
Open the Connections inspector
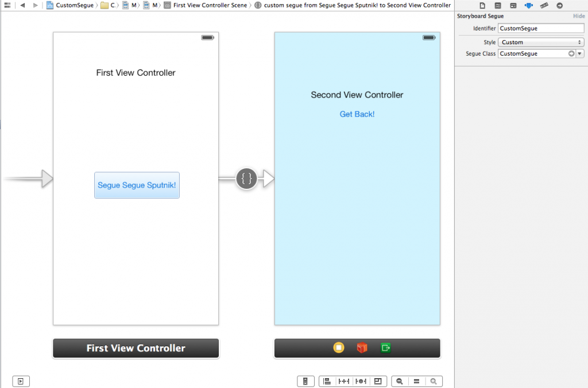tap(560, 5)
